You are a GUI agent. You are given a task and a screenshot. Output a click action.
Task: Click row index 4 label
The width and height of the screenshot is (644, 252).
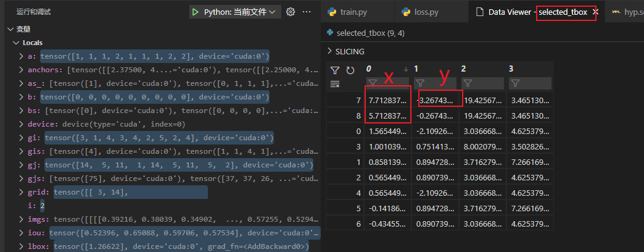click(x=358, y=193)
